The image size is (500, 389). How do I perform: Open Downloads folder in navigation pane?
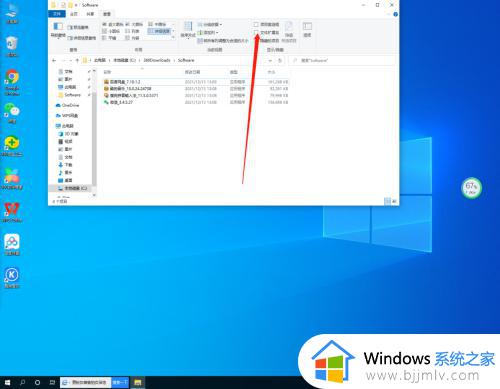[65, 165]
